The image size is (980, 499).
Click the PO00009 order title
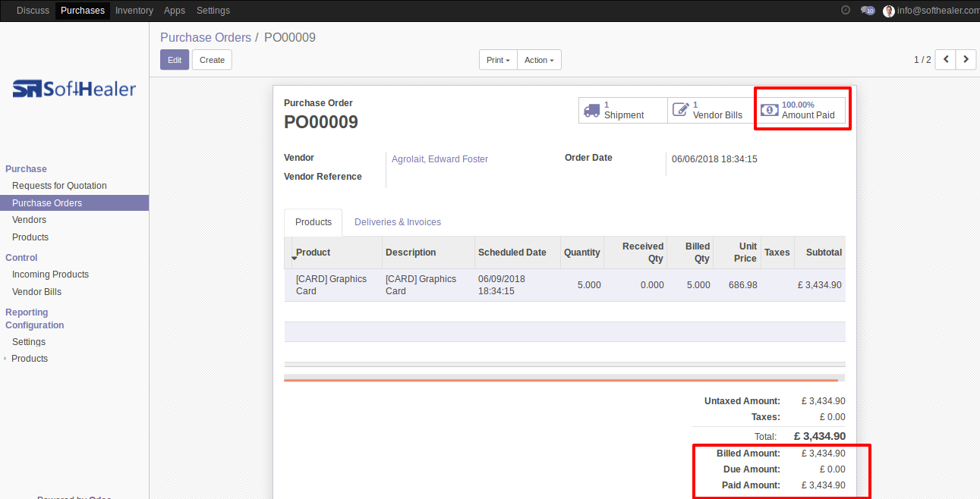[x=321, y=122]
